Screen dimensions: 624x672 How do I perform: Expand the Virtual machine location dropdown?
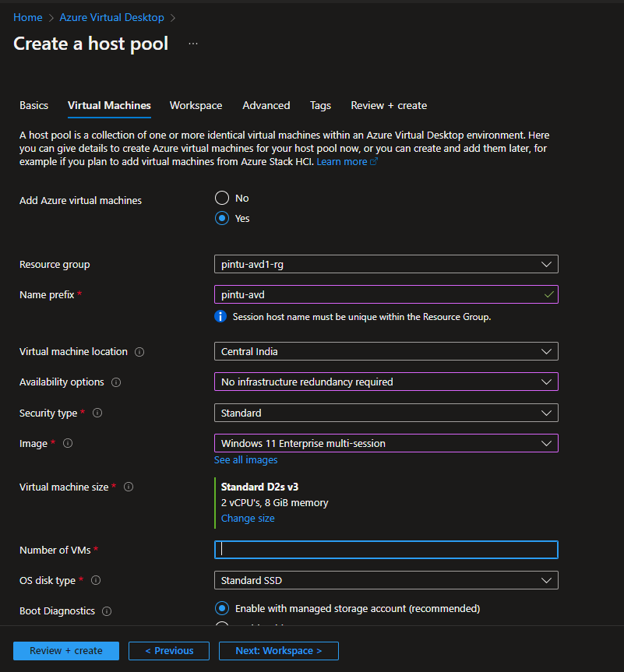[386, 351]
